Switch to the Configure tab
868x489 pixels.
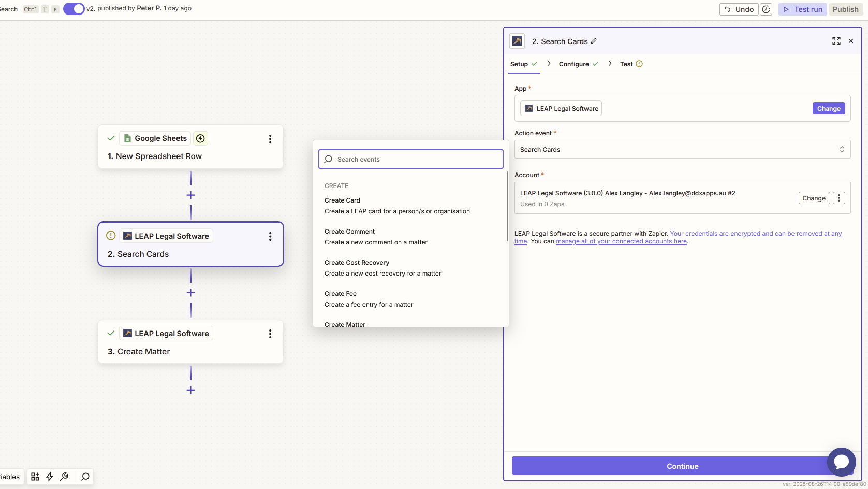[573, 64]
